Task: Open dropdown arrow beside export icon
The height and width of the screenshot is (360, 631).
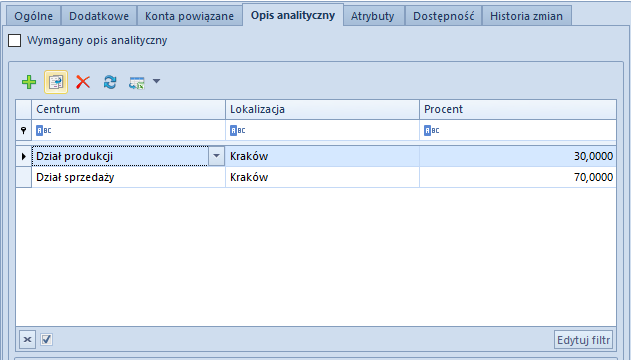Action: pos(157,82)
